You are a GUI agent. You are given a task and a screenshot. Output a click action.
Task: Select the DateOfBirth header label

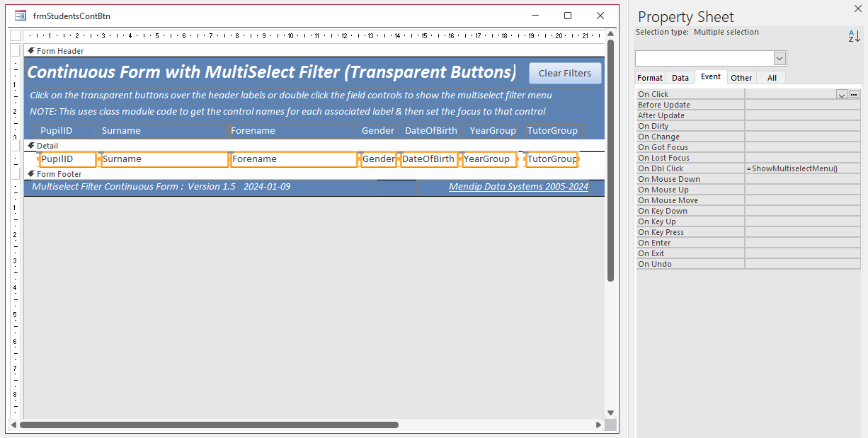point(430,130)
